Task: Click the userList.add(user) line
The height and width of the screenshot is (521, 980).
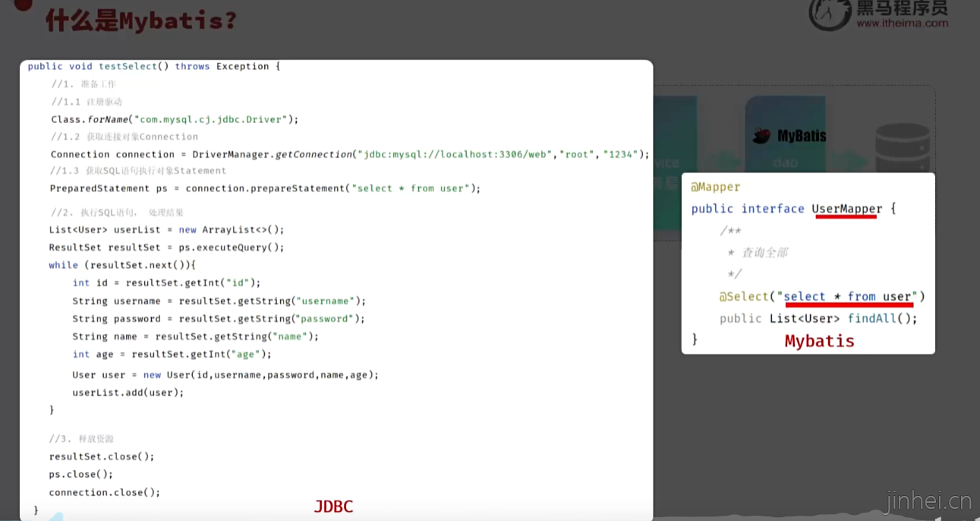Action: tap(128, 393)
